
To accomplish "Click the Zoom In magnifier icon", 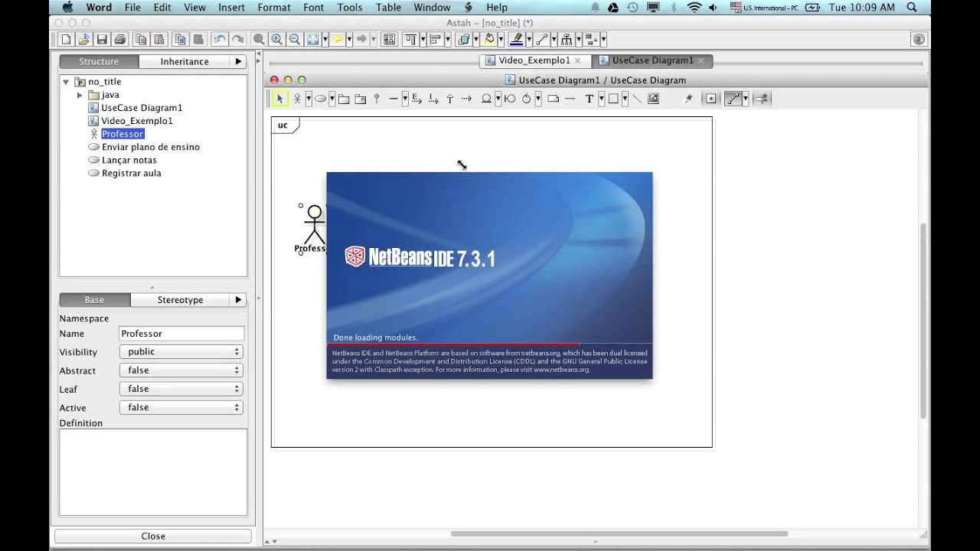I will click(276, 39).
